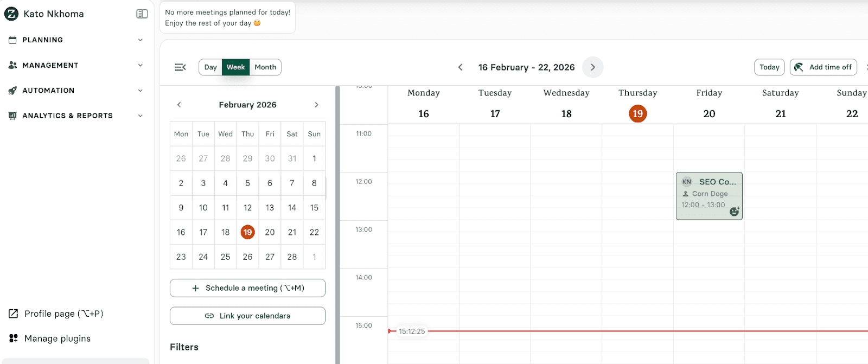
Task: Select February 5 in mini calendar
Action: 247,183
